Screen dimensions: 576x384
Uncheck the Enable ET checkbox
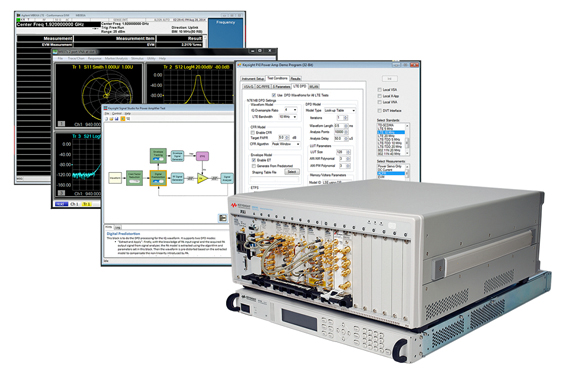253,160
